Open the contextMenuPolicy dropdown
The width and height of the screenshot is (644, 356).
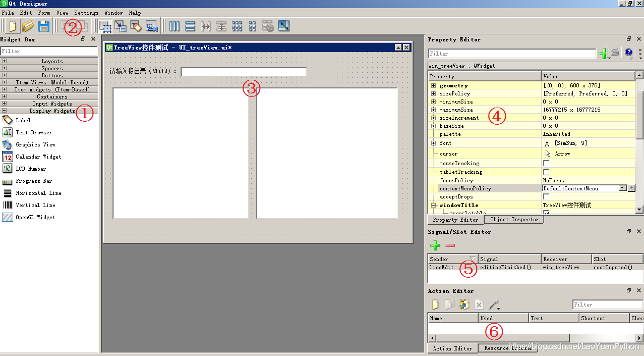(623, 188)
